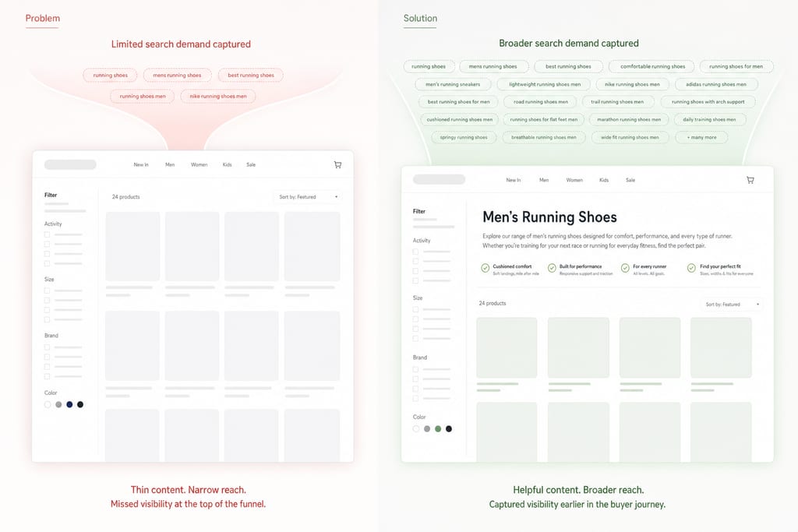Select Women in the Problem mockup nav
This screenshot has height=532, width=798.
[x=199, y=165]
